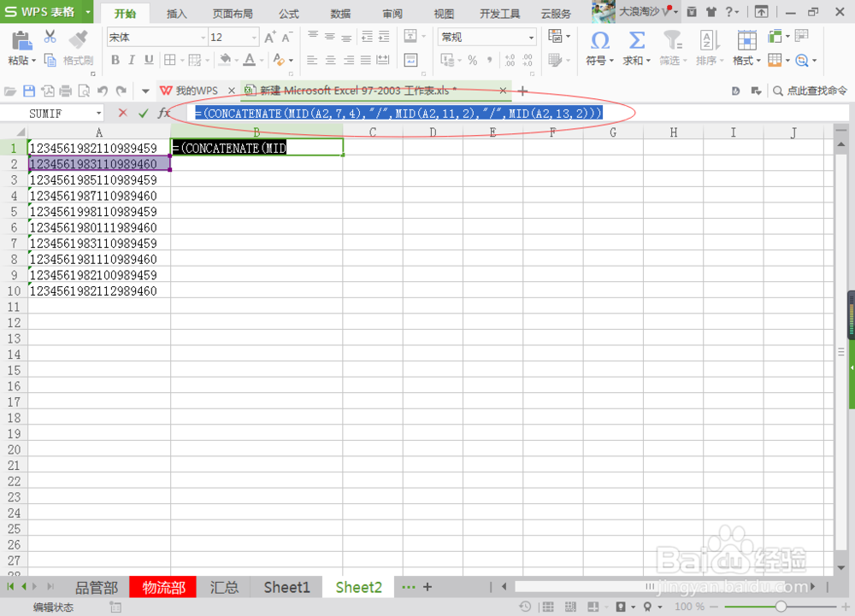Select the Format Painter brush
The height and width of the screenshot is (616, 855).
(79, 39)
